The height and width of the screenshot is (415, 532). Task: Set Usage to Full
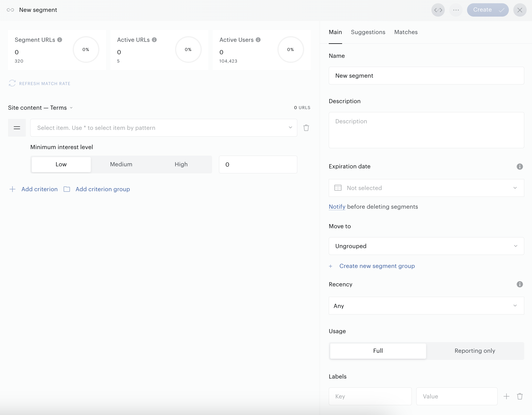[378, 351]
